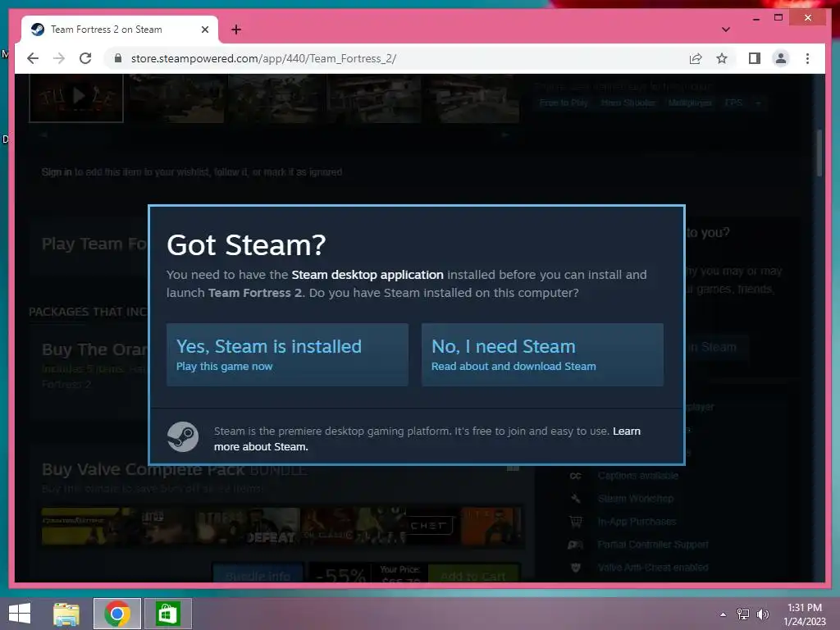Screen dimensions: 840x630
Task: Click the 'FPS' tag
Action: 733,103
